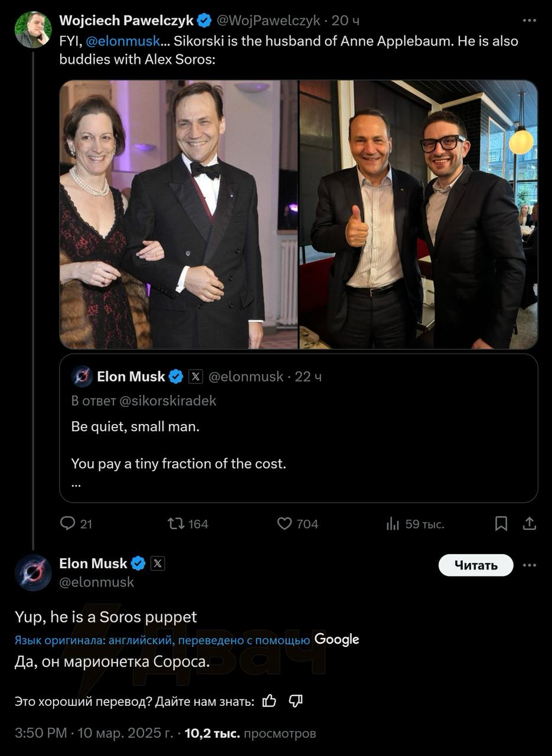Click thumbs up for the translation

point(269,701)
